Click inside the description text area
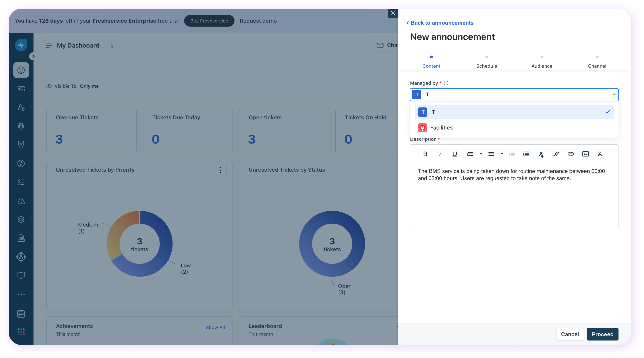Image resolution: width=644 pixels, height=358 pixels. tap(514, 203)
